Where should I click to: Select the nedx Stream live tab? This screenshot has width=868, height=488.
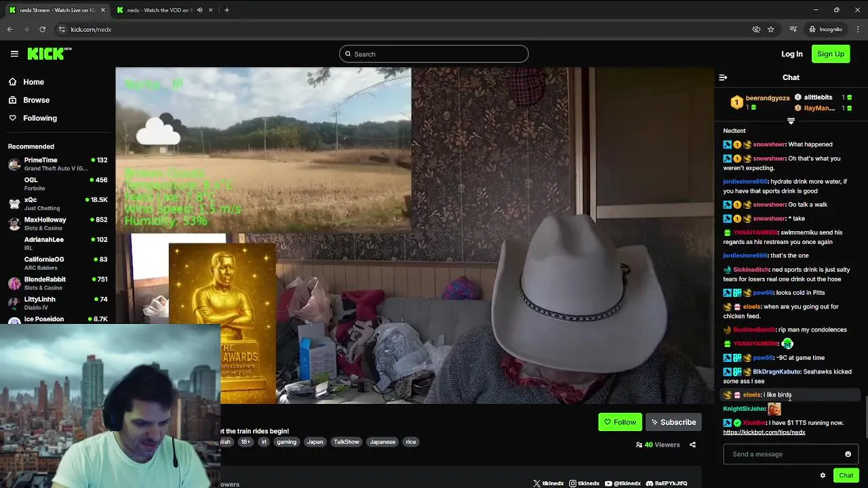click(56, 10)
